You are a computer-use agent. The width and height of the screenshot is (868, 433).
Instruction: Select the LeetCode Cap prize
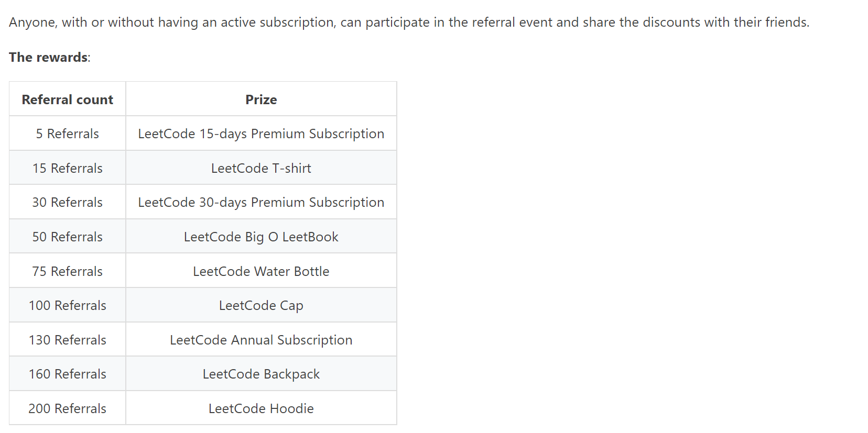click(x=261, y=305)
